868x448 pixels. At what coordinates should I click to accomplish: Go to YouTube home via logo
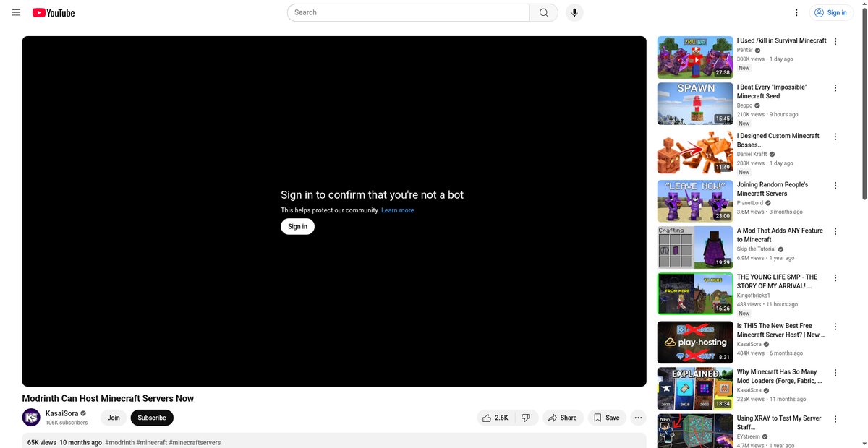(x=54, y=12)
